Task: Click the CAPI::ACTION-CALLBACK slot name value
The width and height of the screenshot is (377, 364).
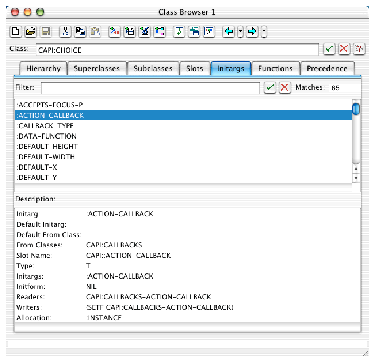Action: click(129, 255)
